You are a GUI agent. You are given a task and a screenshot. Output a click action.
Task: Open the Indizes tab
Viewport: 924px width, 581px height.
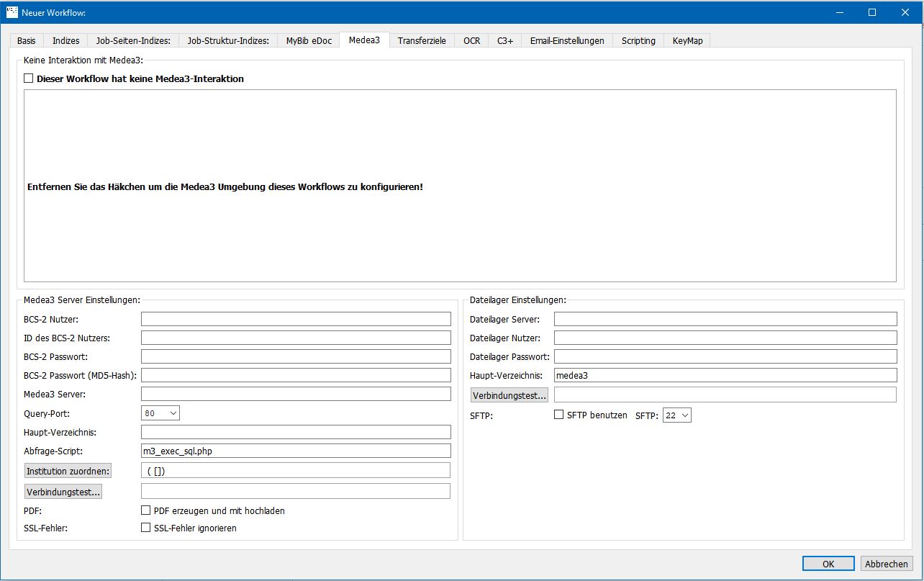click(x=66, y=41)
